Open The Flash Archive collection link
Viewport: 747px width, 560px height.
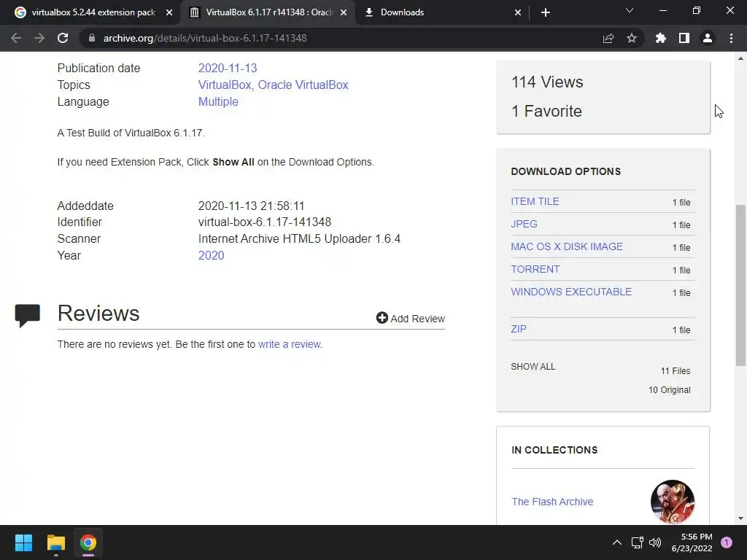(552, 502)
